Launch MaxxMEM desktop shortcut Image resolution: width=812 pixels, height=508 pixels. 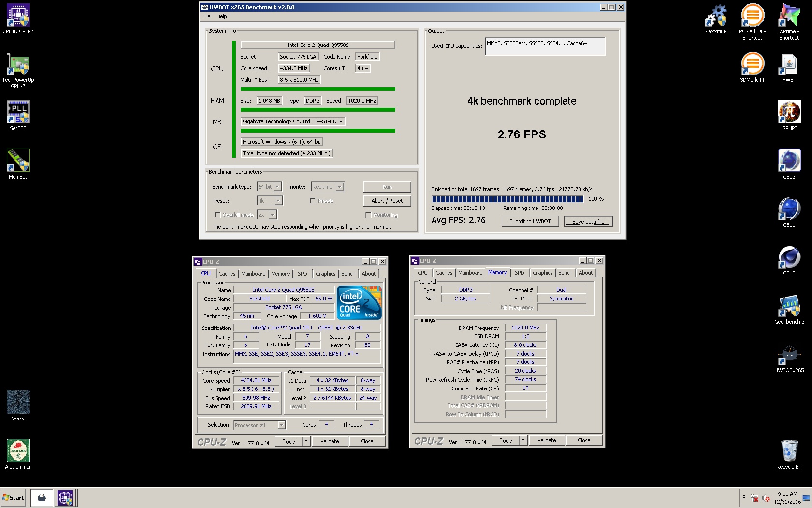(x=716, y=19)
